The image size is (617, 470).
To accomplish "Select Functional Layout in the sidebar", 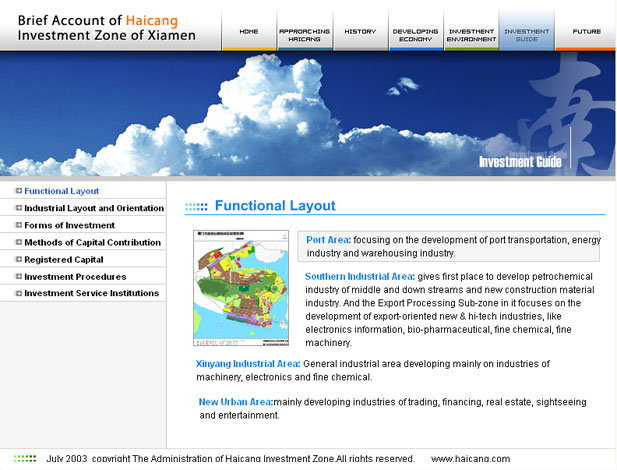I will (x=61, y=190).
